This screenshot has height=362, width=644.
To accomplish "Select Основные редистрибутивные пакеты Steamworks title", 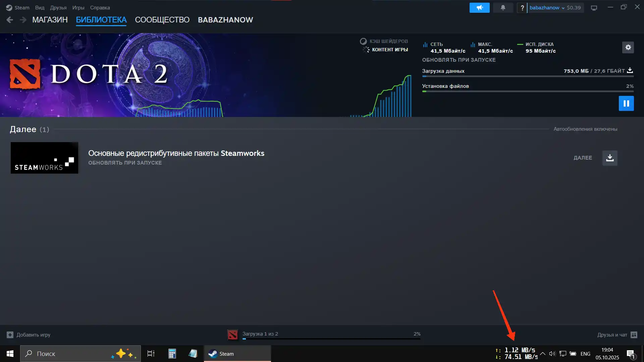I will click(x=176, y=153).
